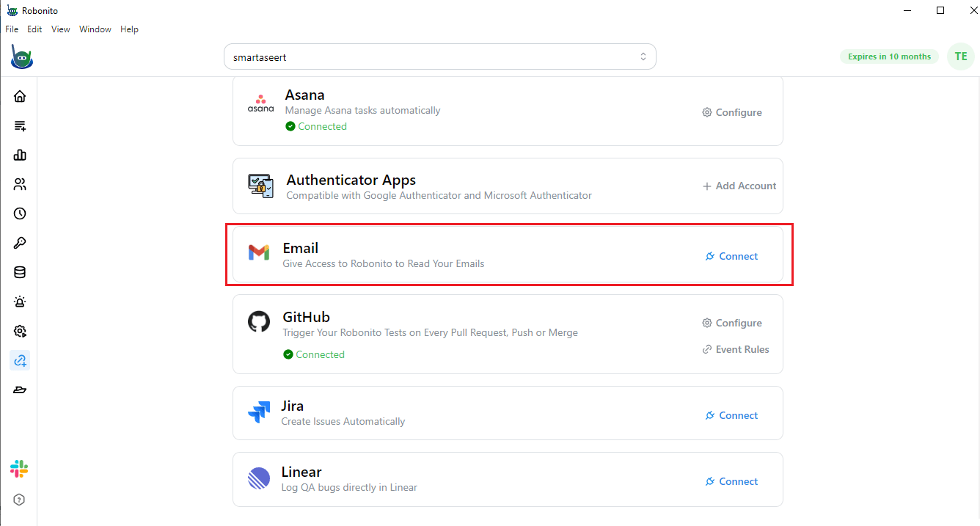Click the boat icon in sidebar
This screenshot has height=526, width=980.
point(20,390)
